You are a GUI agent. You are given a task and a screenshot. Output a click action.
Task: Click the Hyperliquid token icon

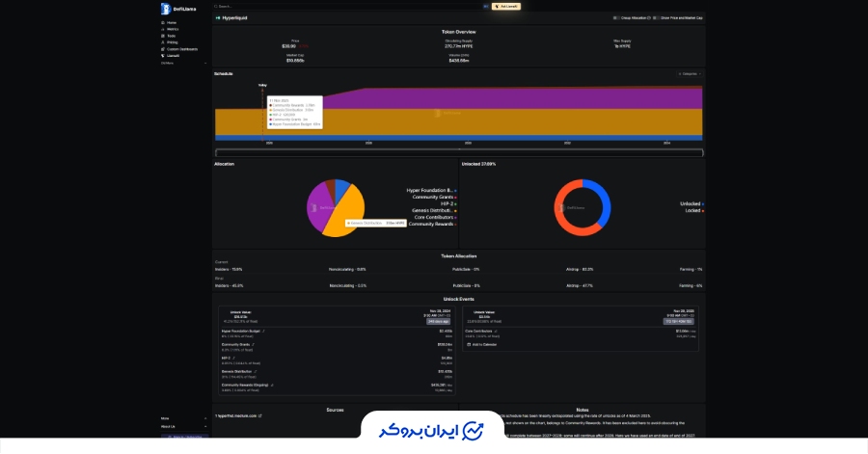click(x=218, y=17)
